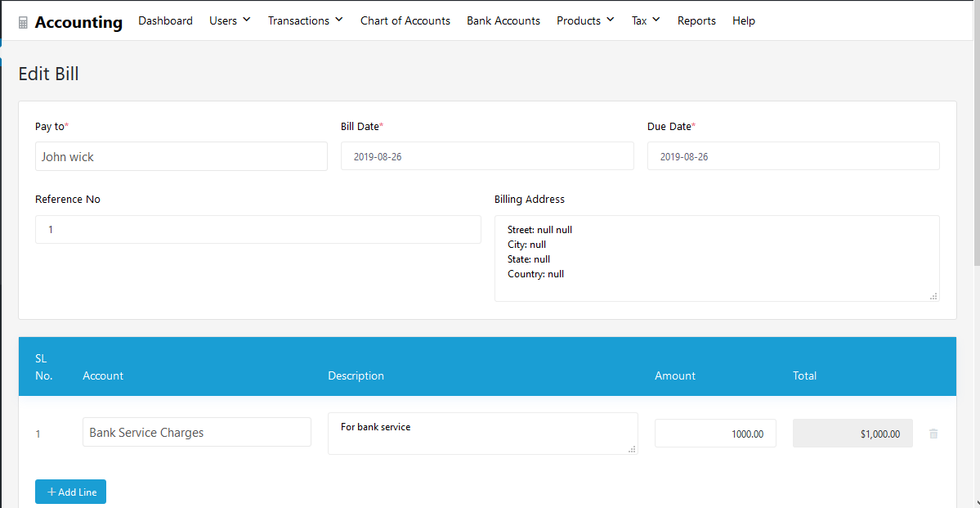Expand the Transactions dropdown menu
Viewport: 980px width, 508px height.
pos(305,20)
